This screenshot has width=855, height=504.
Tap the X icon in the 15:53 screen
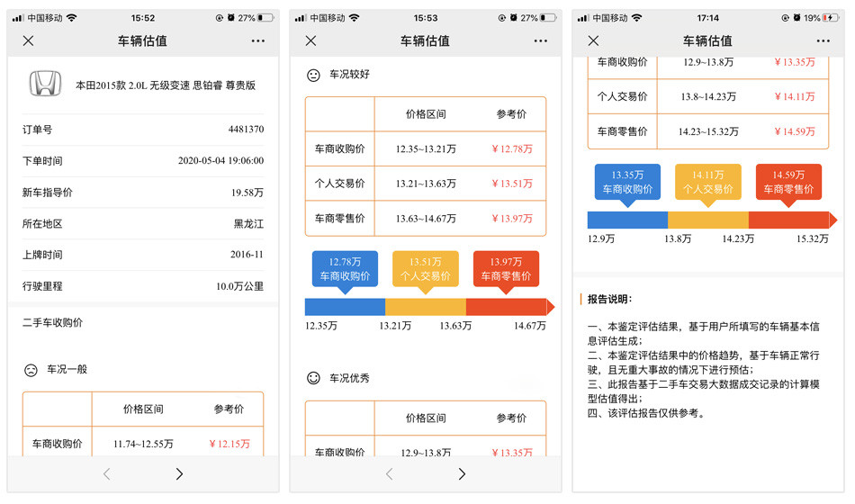click(310, 40)
